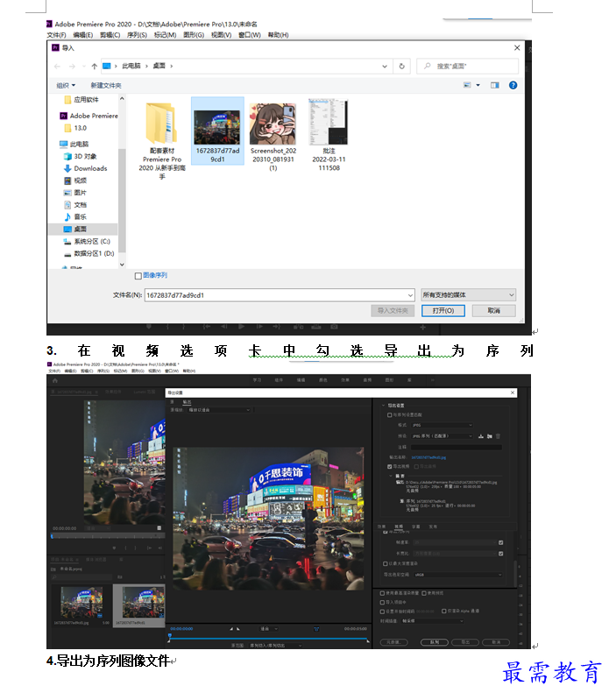
Task: Click the 取消 button in the import dialog
Action: 494,311
